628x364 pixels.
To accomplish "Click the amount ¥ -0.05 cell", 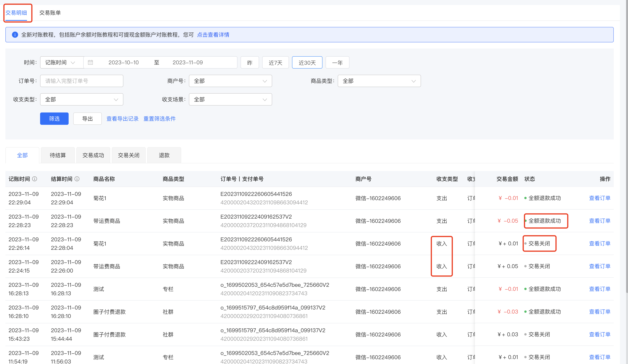I will pyautogui.click(x=508, y=221).
